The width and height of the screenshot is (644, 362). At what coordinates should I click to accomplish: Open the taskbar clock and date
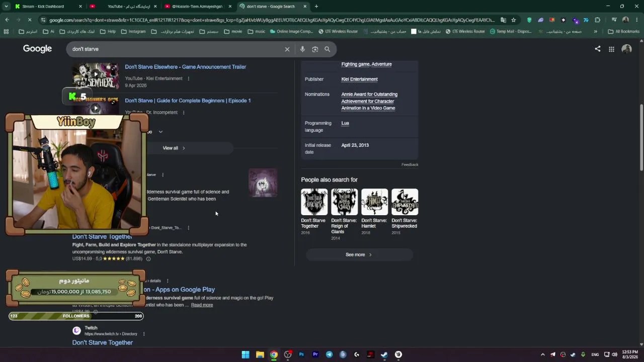630,354
